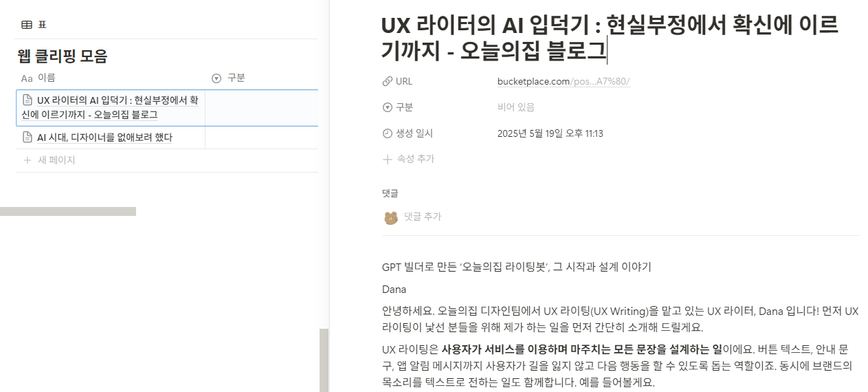Image resolution: width=868 pixels, height=392 pixels.
Task: Click the horizontal scrollbar below the table
Action: pos(68,212)
